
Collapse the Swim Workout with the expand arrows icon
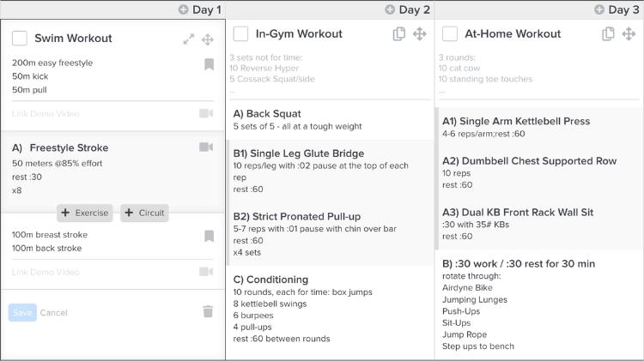pyautogui.click(x=189, y=39)
